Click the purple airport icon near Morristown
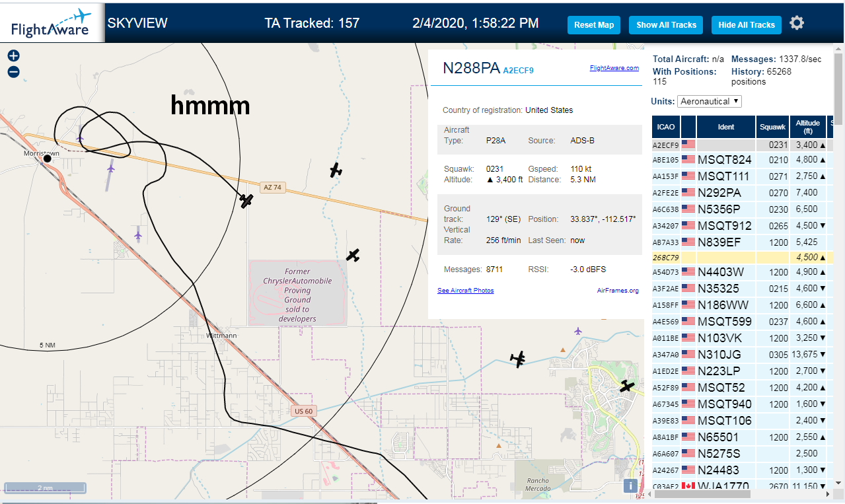Screen dimensions: 845x504 [81, 137]
